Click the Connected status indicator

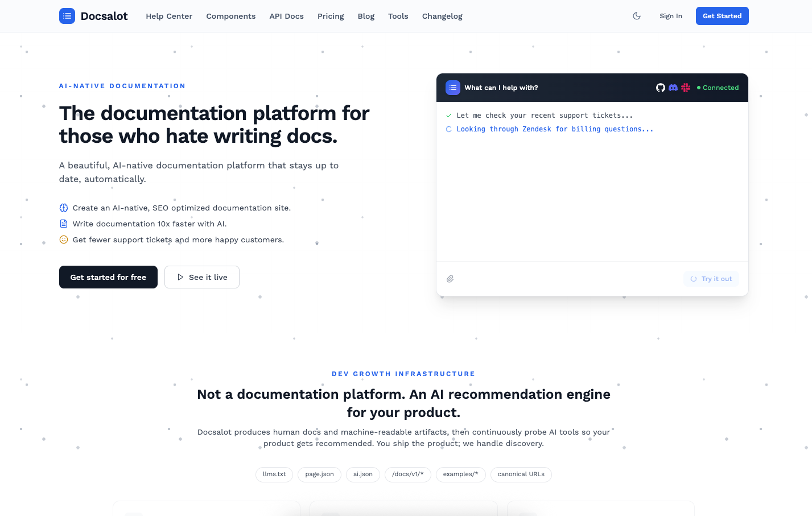(718, 88)
